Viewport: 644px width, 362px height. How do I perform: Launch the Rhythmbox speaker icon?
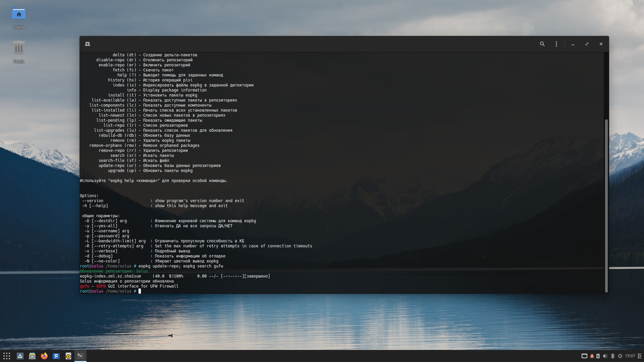[68, 356]
